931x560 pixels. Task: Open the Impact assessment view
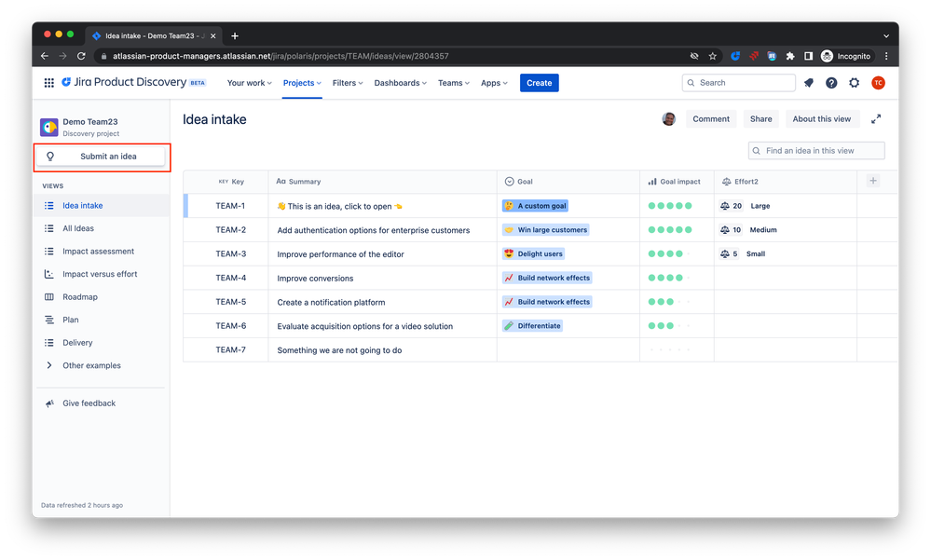(x=102, y=252)
